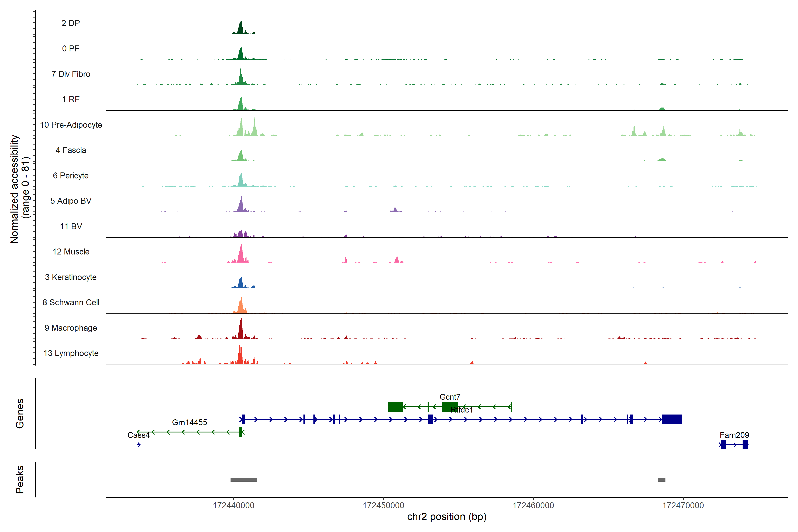The height and width of the screenshot is (532, 798).
Task: Click the Peaks panel label
Action: (20, 479)
